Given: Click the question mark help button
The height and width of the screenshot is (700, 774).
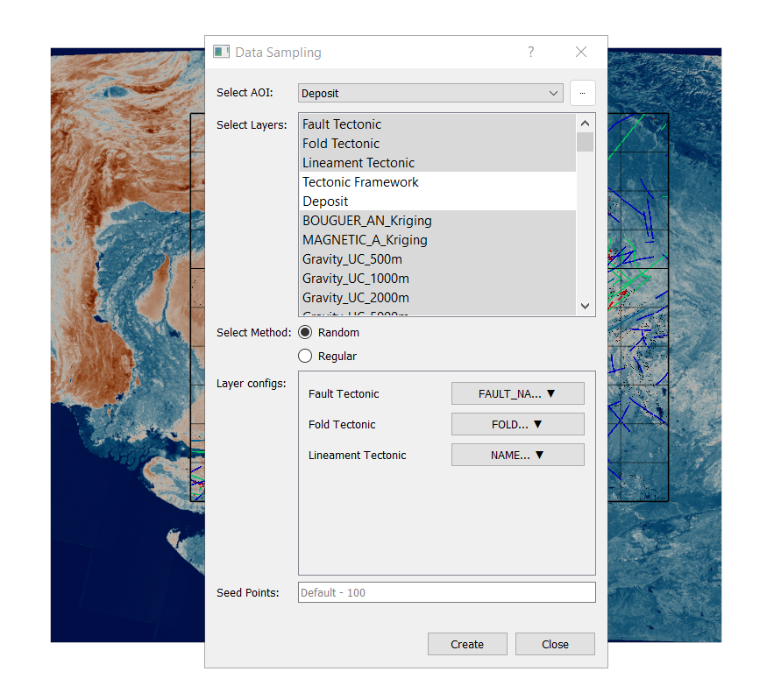Looking at the screenshot, I should click(x=530, y=53).
